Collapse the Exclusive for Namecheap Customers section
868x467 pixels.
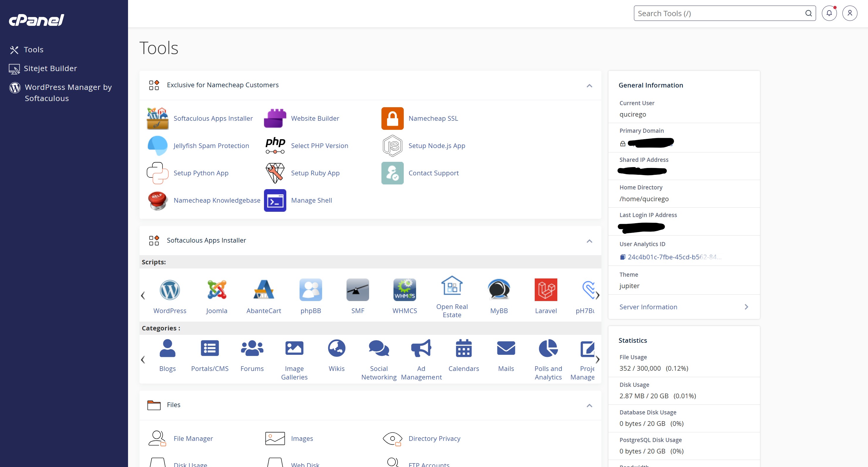click(x=589, y=85)
